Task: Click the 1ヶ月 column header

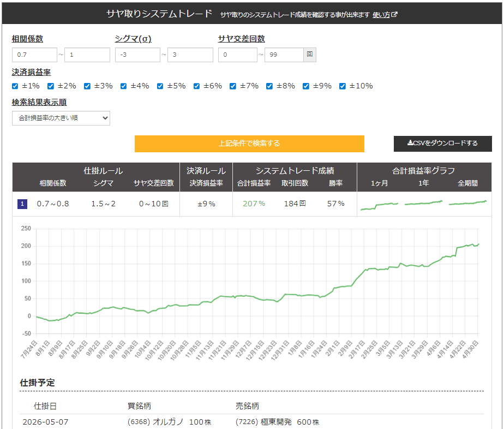Action: [379, 183]
